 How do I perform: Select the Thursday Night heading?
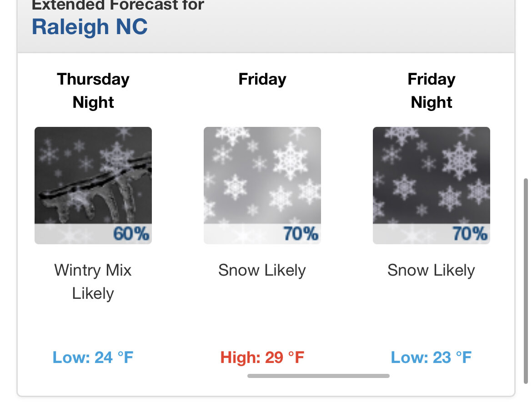click(93, 91)
